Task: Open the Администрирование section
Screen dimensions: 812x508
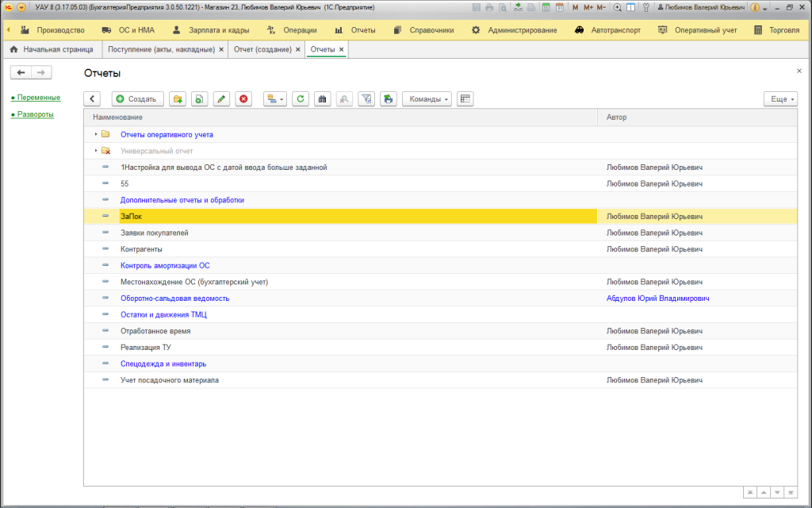Action: click(x=514, y=30)
